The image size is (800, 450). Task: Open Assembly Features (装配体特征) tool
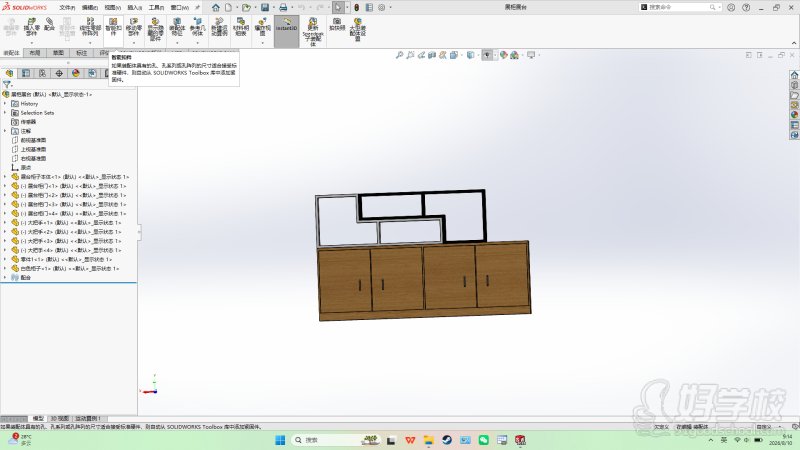pos(177,27)
